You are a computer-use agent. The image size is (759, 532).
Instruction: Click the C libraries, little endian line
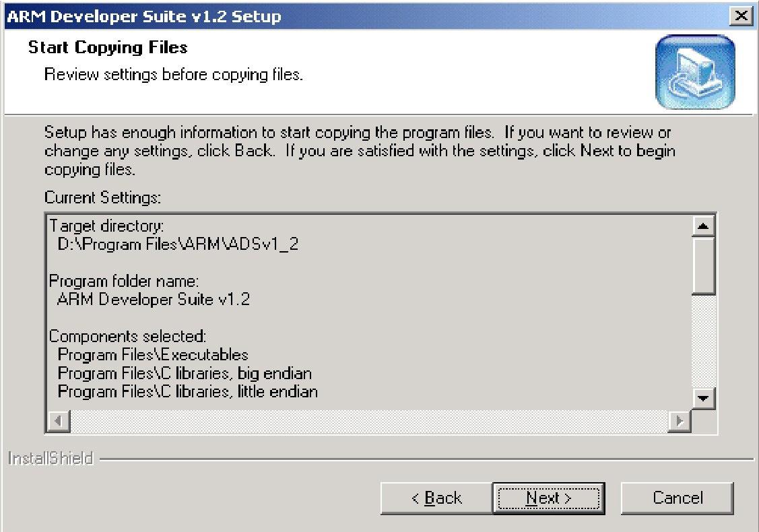tap(187, 391)
